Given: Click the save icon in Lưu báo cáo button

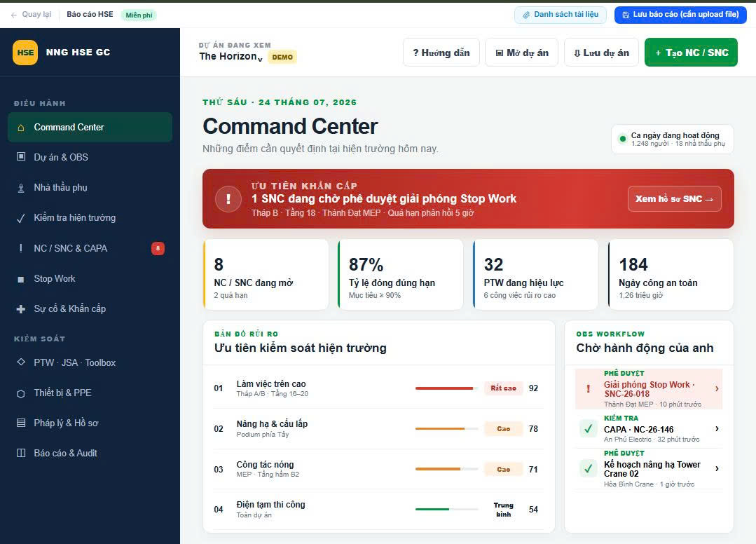Looking at the screenshot, I should (626, 15).
